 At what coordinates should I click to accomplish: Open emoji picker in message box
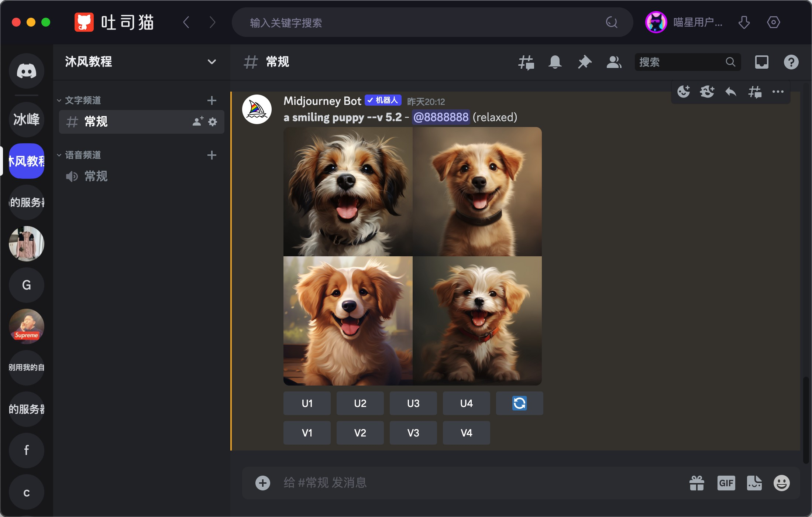[x=781, y=483]
